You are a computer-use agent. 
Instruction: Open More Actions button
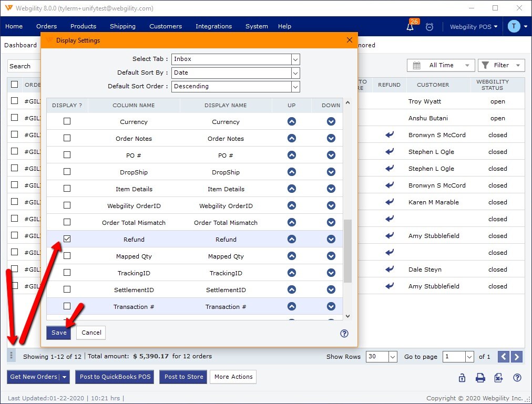(233, 377)
